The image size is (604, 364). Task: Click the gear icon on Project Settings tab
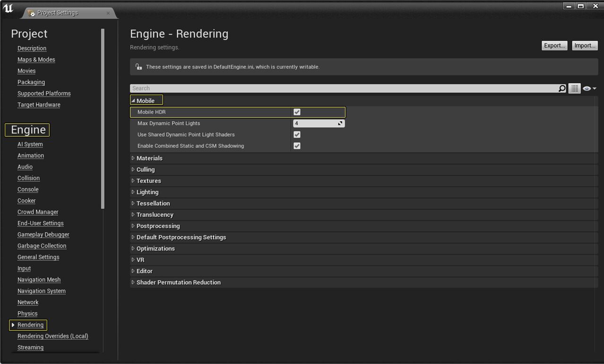(x=31, y=14)
